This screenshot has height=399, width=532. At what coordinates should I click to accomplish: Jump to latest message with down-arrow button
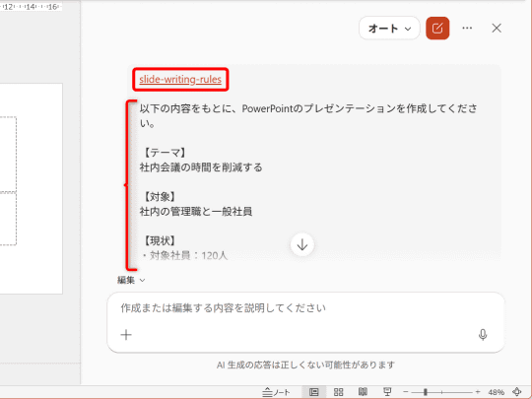(x=302, y=244)
